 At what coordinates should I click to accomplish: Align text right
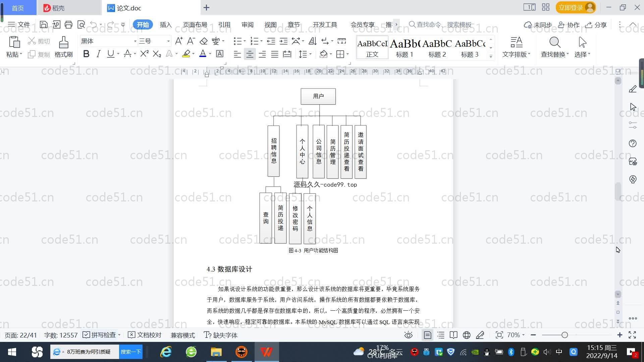point(262,54)
